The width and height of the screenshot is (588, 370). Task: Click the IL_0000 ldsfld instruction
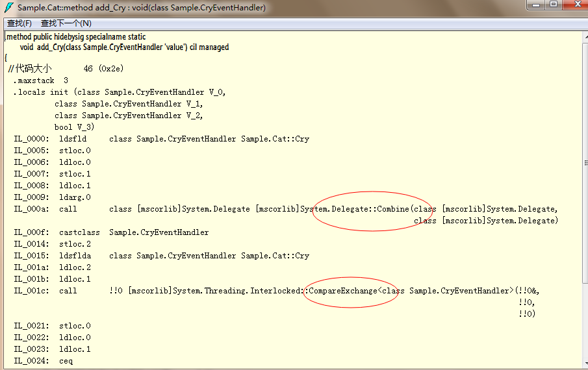coord(162,139)
